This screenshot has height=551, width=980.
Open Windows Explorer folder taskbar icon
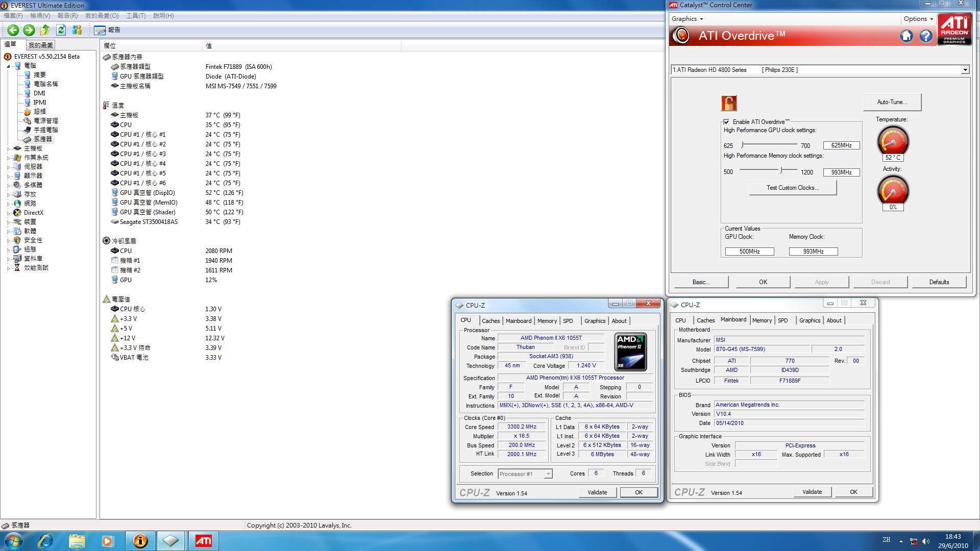(77, 541)
